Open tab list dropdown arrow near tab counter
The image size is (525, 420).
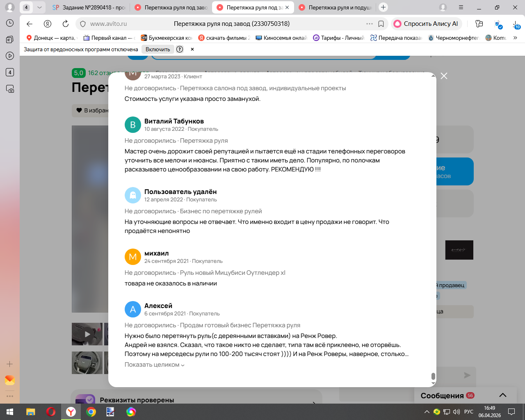point(39,7)
